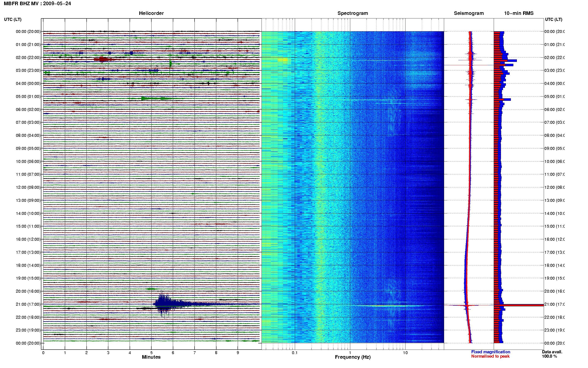Click the '0' minutes tick label
The width and height of the screenshot is (588, 368).
click(43, 353)
